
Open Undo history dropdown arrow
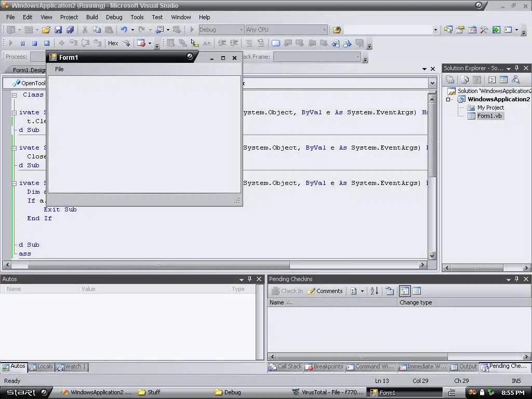pyautogui.click(x=132, y=30)
